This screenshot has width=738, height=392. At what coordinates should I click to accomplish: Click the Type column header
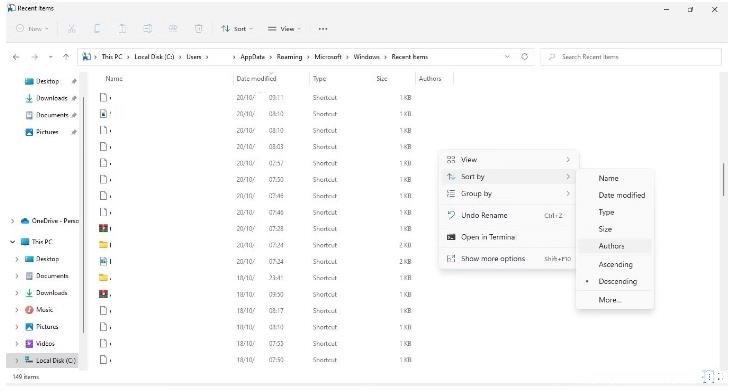[340, 79]
